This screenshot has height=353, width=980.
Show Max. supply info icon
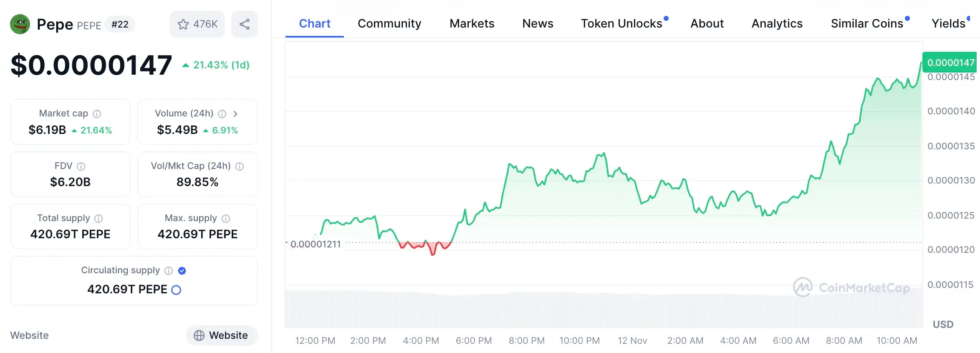[x=226, y=218]
